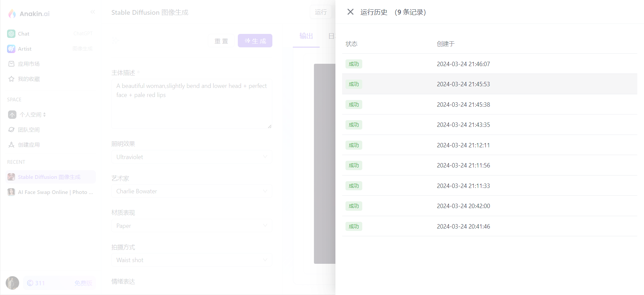The width and height of the screenshot is (644, 295).
Task: Click 创建应用 to create an app
Action: 50,145
